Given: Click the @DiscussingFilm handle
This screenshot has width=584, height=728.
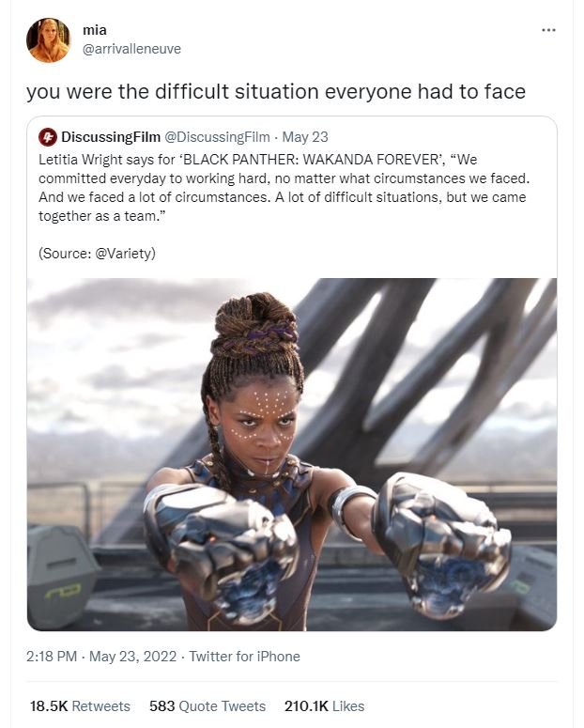Looking at the screenshot, I should coord(217,137).
